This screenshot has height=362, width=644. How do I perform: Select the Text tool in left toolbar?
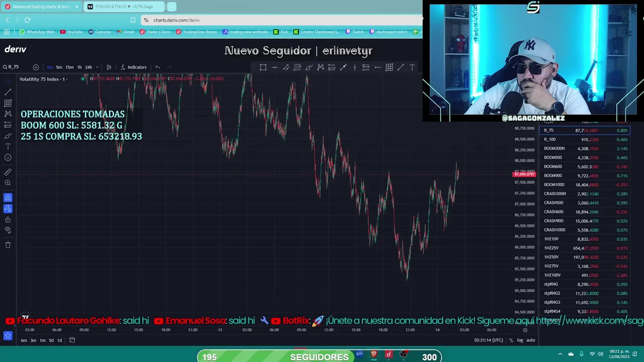(8, 146)
